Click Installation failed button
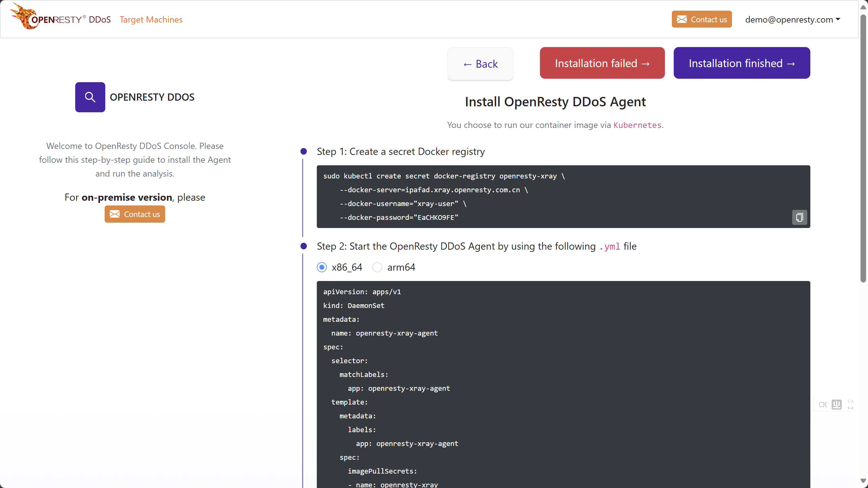This screenshot has height=488, width=868. pyautogui.click(x=602, y=63)
